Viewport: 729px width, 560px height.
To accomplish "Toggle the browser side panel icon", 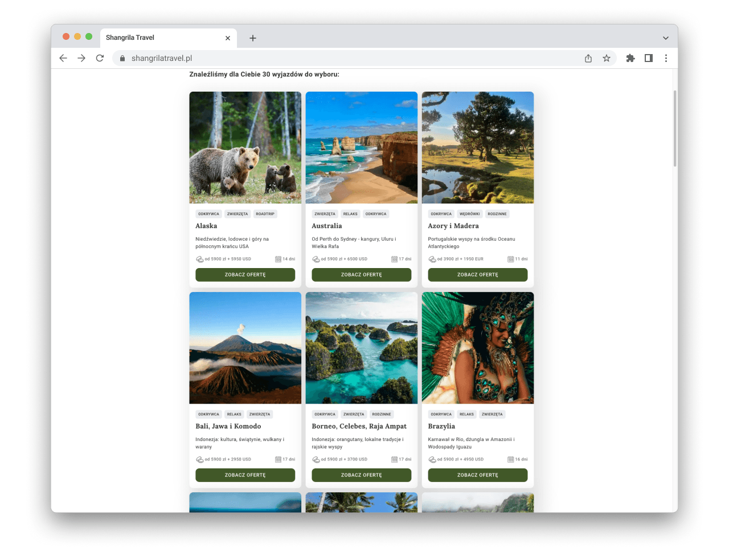I will [649, 58].
